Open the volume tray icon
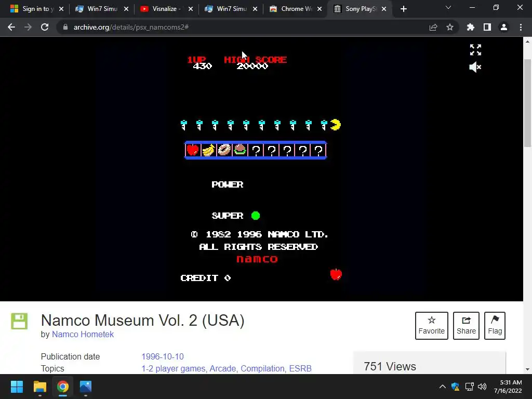This screenshot has height=399, width=532. coord(482,387)
